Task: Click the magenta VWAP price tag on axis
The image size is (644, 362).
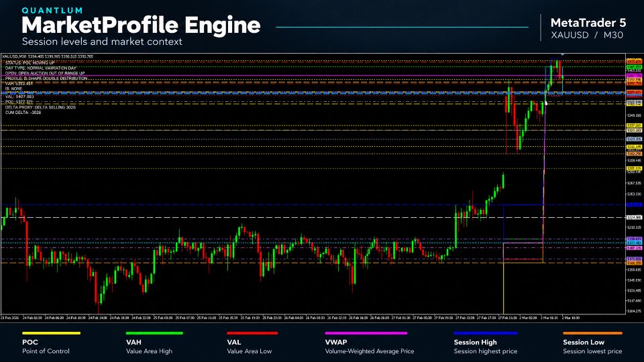Action: (634, 76)
